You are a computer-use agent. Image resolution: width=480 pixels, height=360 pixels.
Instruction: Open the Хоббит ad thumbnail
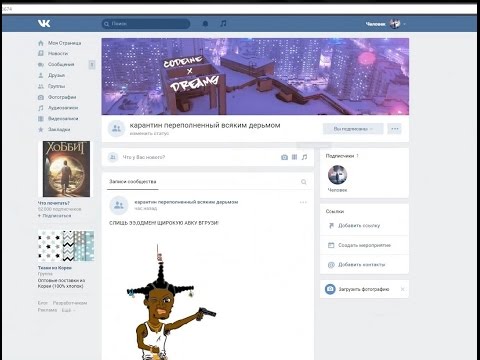tap(66, 169)
